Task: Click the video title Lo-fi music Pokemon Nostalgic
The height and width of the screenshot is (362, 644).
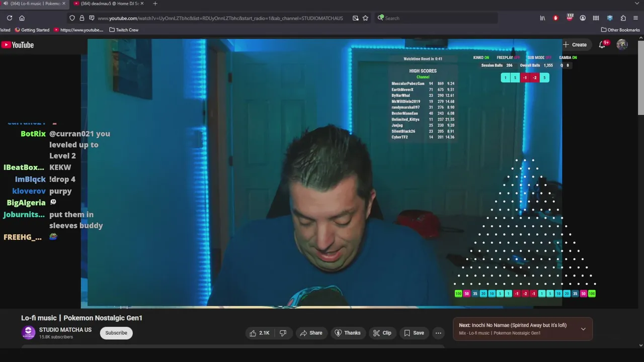Action: coord(82,318)
